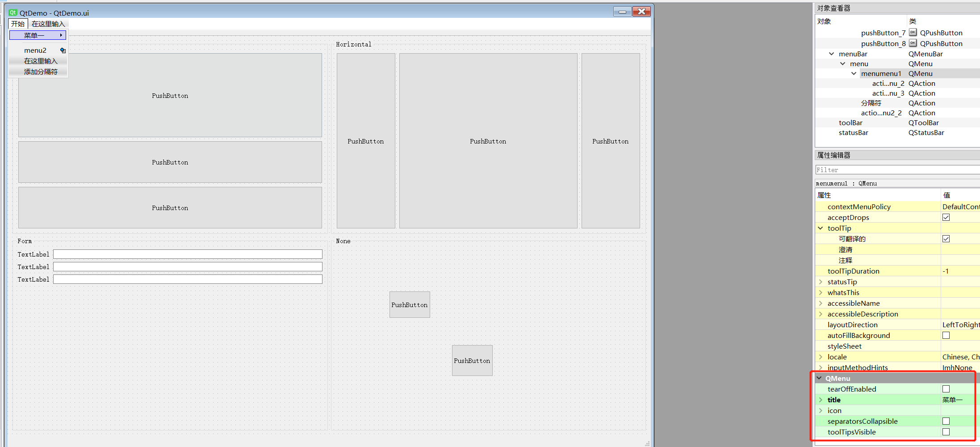Expand the locale property row
The width and height of the screenshot is (980, 447).
(821, 357)
